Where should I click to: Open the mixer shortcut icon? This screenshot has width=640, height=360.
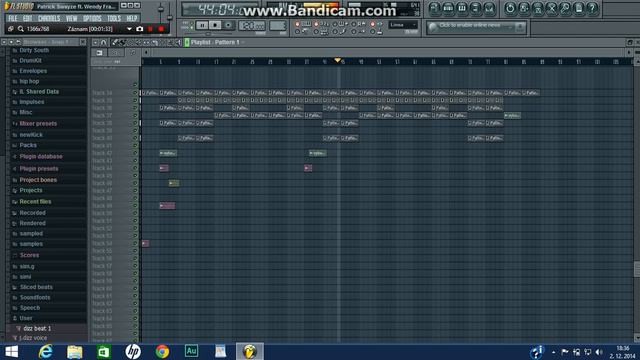(x=489, y=8)
